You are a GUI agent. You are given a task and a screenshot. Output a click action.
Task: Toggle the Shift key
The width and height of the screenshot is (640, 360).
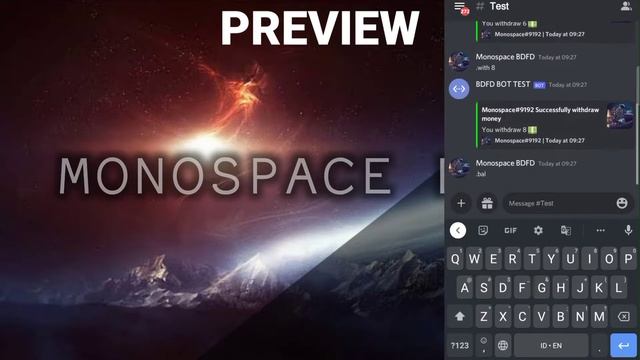click(x=460, y=316)
